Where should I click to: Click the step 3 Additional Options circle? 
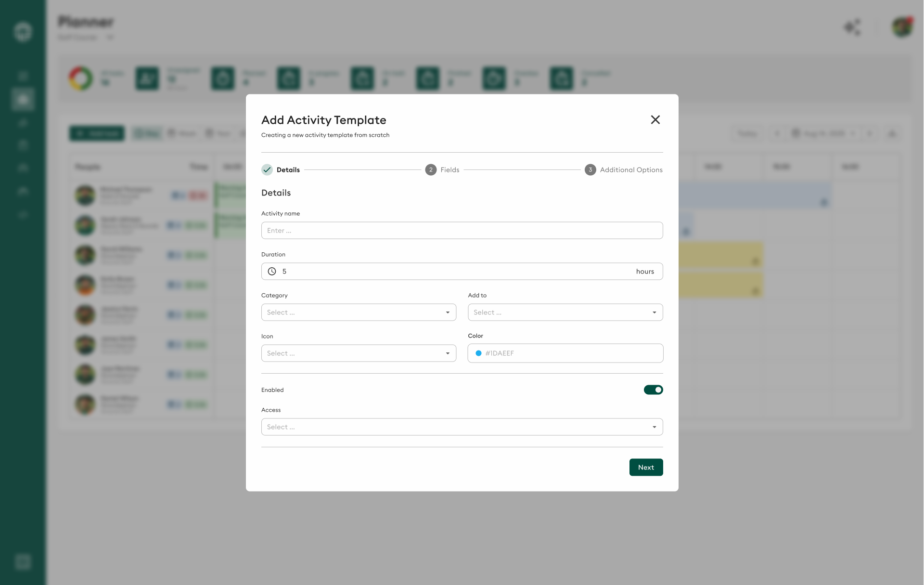tap(590, 169)
